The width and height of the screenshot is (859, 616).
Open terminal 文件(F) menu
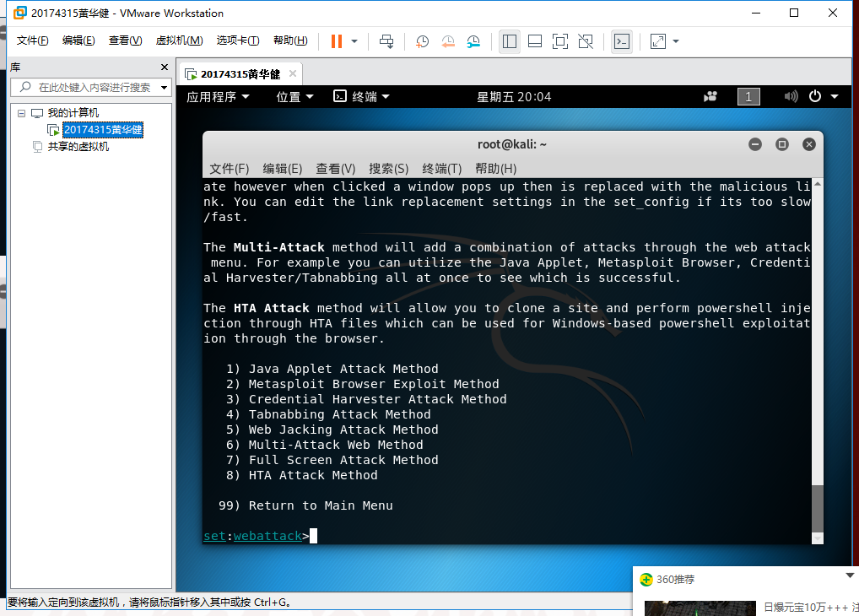pyautogui.click(x=229, y=168)
